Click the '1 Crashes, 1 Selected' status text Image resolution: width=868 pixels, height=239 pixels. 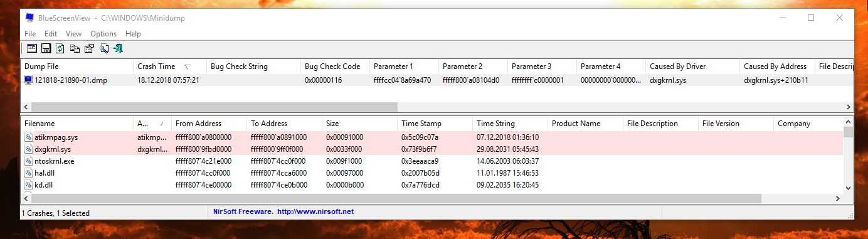pos(56,213)
